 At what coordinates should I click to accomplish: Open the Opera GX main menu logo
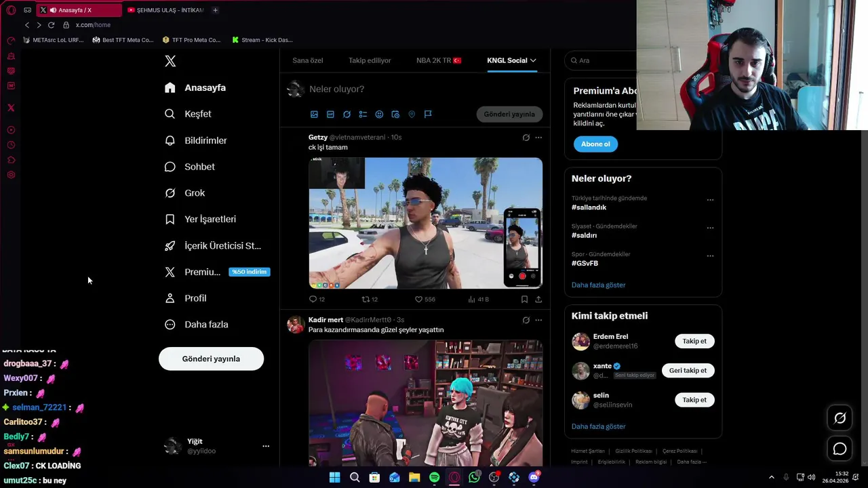tap(11, 10)
